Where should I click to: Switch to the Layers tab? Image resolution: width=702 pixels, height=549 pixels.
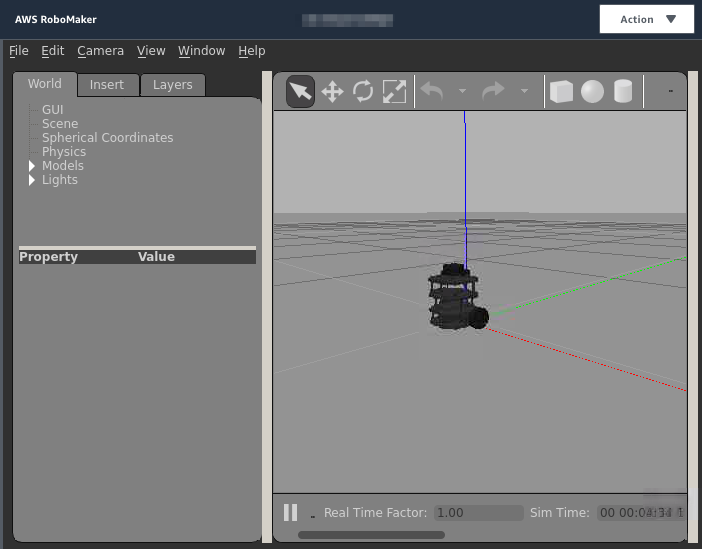(173, 85)
